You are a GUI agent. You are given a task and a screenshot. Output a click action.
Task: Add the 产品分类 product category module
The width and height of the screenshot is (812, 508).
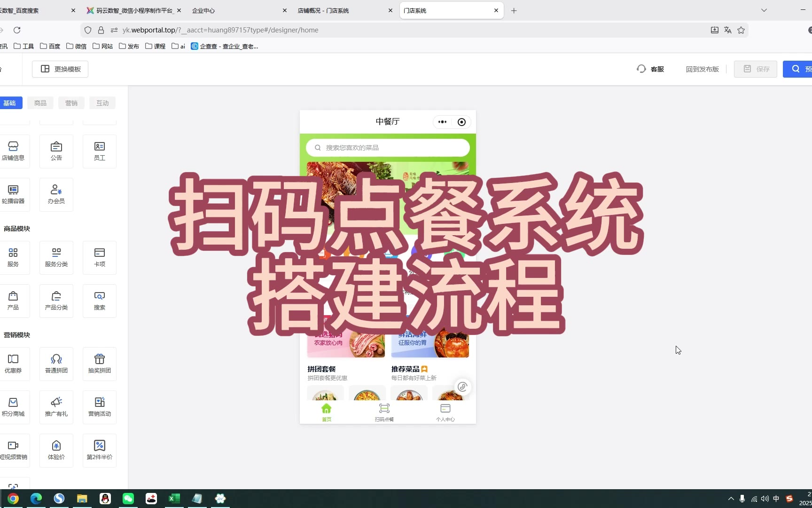56,301
